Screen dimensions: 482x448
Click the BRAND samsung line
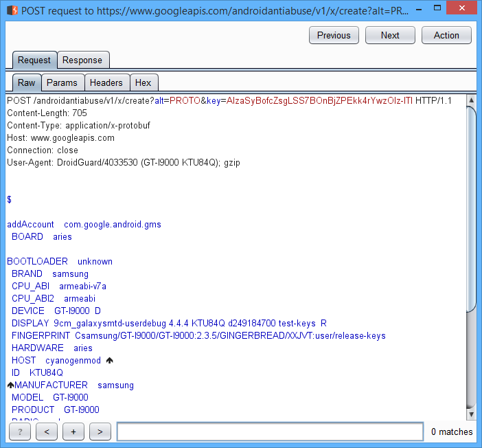[50, 273]
